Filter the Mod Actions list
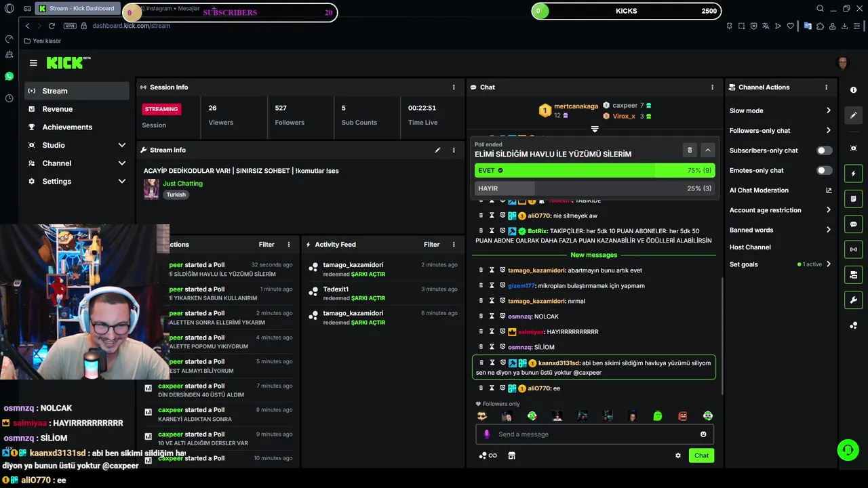Image resolution: width=868 pixels, height=488 pixels. [x=267, y=245]
